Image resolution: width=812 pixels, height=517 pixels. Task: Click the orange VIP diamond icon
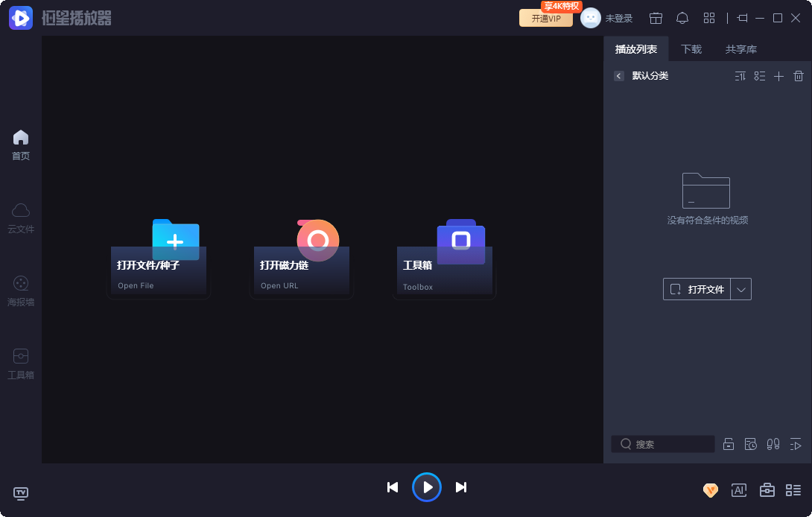pyautogui.click(x=711, y=489)
